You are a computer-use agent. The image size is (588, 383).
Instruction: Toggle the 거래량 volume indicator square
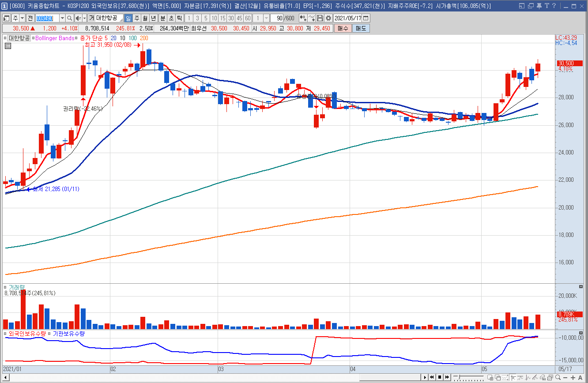[6, 287]
